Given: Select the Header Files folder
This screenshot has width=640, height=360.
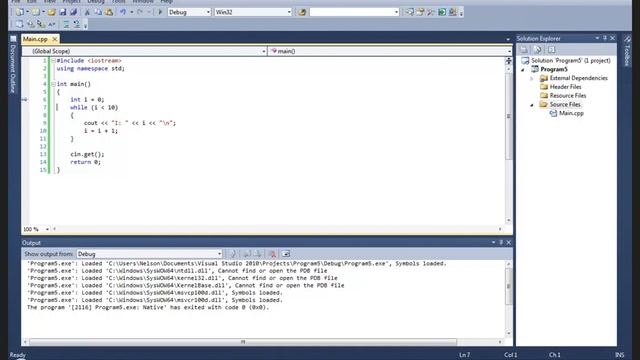Looking at the screenshot, I should coord(565,87).
